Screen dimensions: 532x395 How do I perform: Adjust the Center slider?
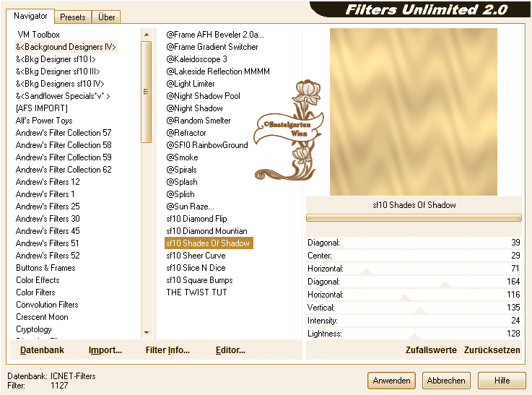tap(414, 256)
